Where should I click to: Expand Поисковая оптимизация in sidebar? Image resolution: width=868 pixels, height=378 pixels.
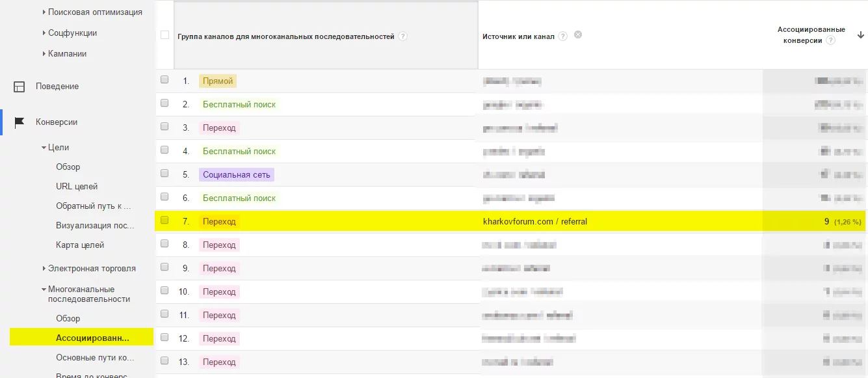click(44, 12)
